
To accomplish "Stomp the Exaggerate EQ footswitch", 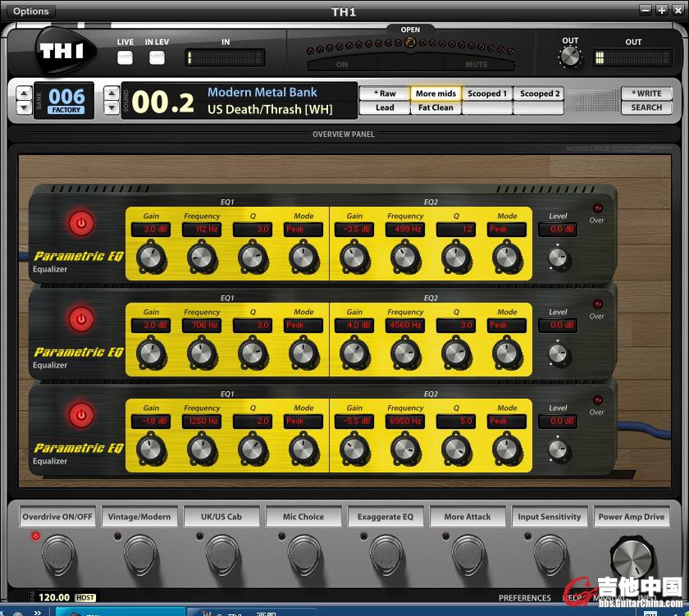I will pyautogui.click(x=386, y=555).
